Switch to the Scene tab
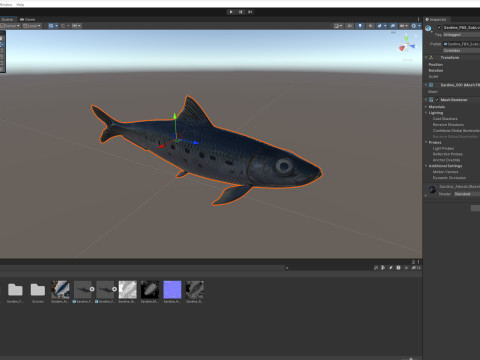480x360 pixels. [7, 20]
